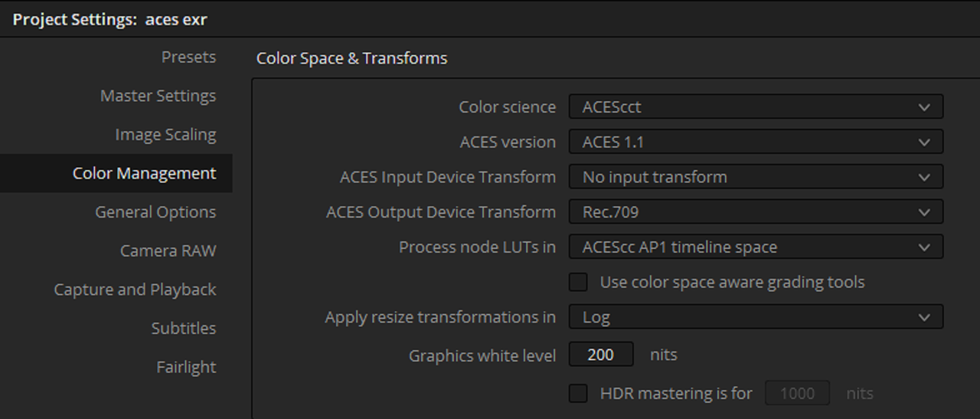
Task: Click the Graphics white level field
Action: tap(601, 355)
